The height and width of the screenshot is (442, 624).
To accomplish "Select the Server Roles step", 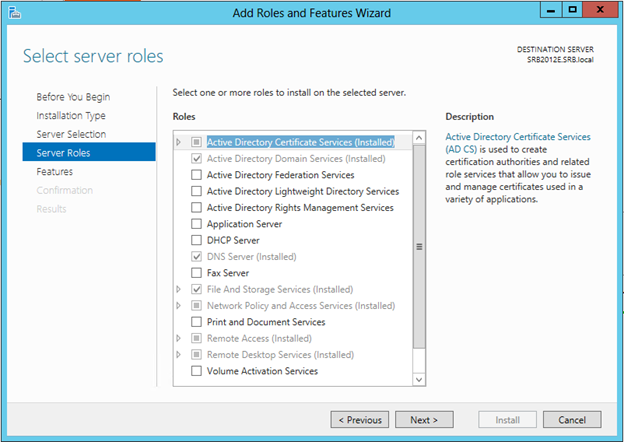I will coord(89,152).
